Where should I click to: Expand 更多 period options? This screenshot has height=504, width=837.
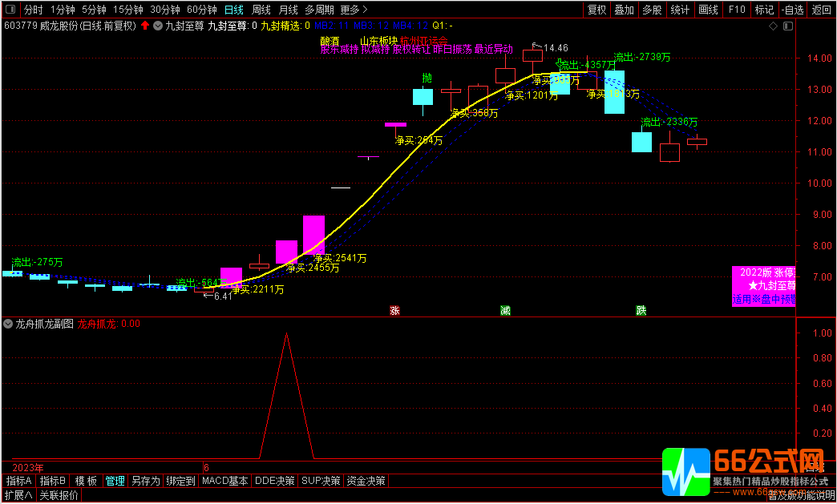coord(354,10)
